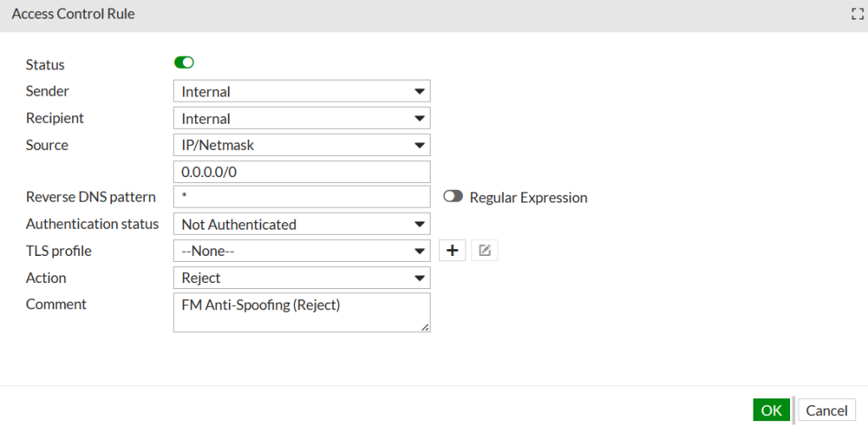Click the edit TLS profile pencil icon

point(484,251)
